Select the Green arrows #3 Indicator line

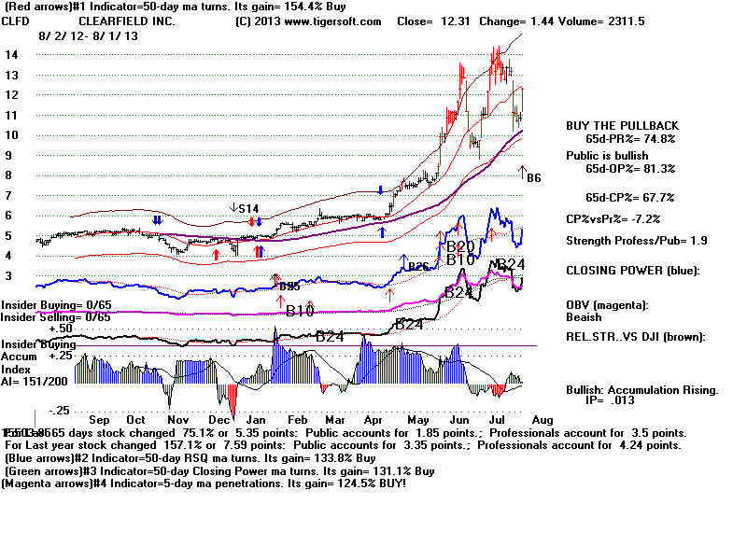(x=219, y=471)
